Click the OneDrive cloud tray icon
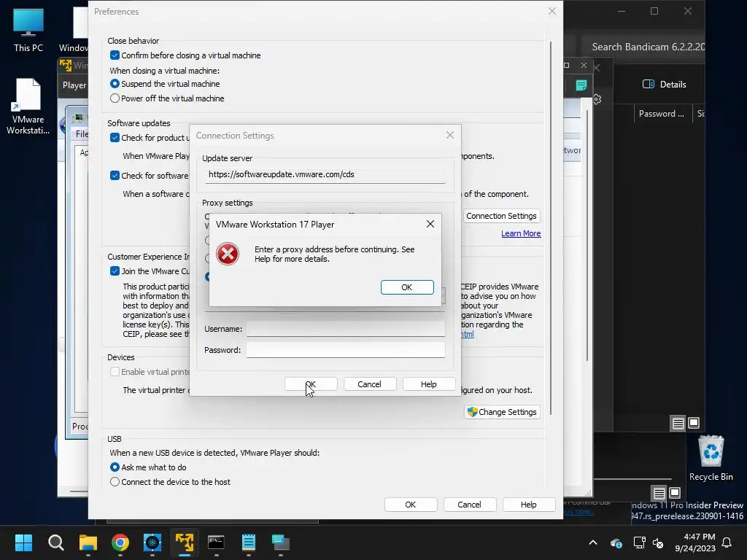Image resolution: width=747 pixels, height=560 pixels. pyautogui.click(x=616, y=542)
